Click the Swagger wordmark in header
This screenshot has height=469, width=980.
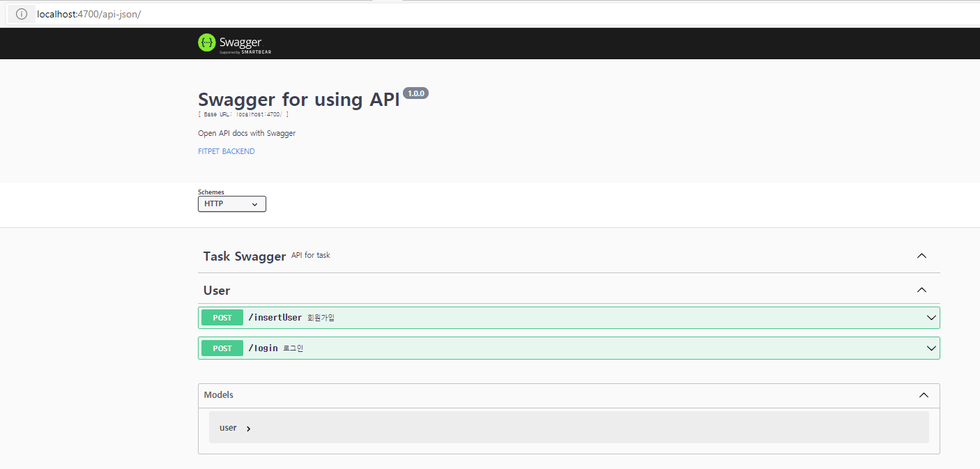(x=240, y=43)
